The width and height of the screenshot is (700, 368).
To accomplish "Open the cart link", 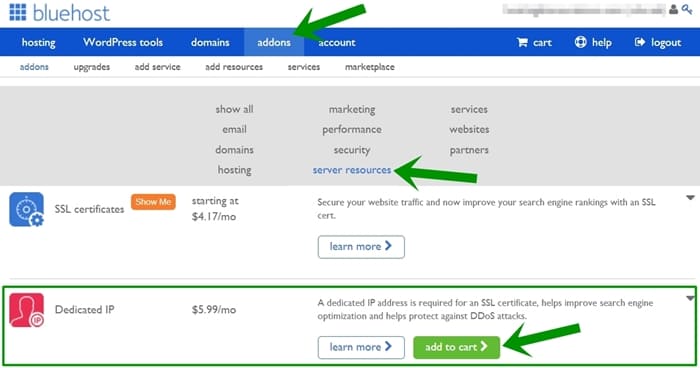I will pyautogui.click(x=534, y=42).
